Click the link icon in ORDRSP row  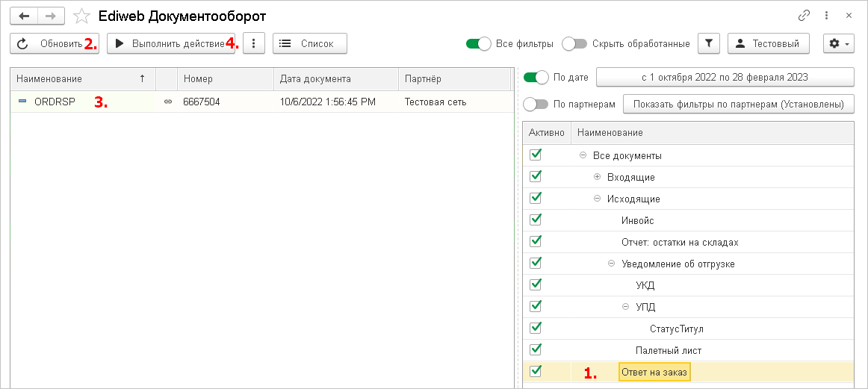pos(167,102)
